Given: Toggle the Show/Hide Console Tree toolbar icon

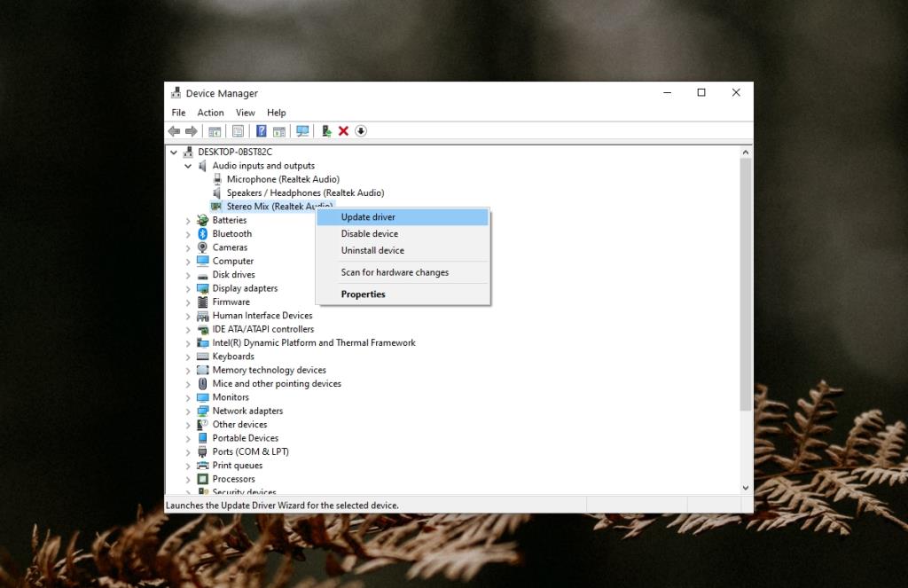Looking at the screenshot, I should tap(215, 130).
